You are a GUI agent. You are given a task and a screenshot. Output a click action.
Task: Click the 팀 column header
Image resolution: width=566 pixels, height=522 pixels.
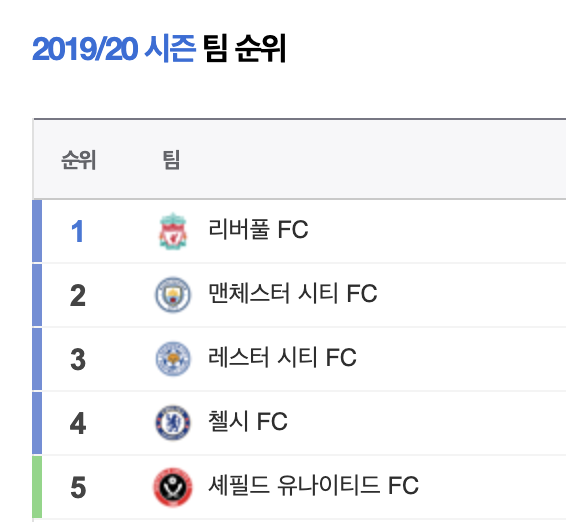(171, 160)
